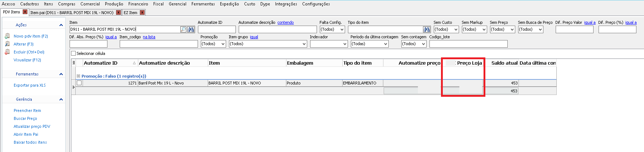This screenshot has width=644, height=152.
Task: Open the Financeiro menu
Action: [x=138, y=4]
